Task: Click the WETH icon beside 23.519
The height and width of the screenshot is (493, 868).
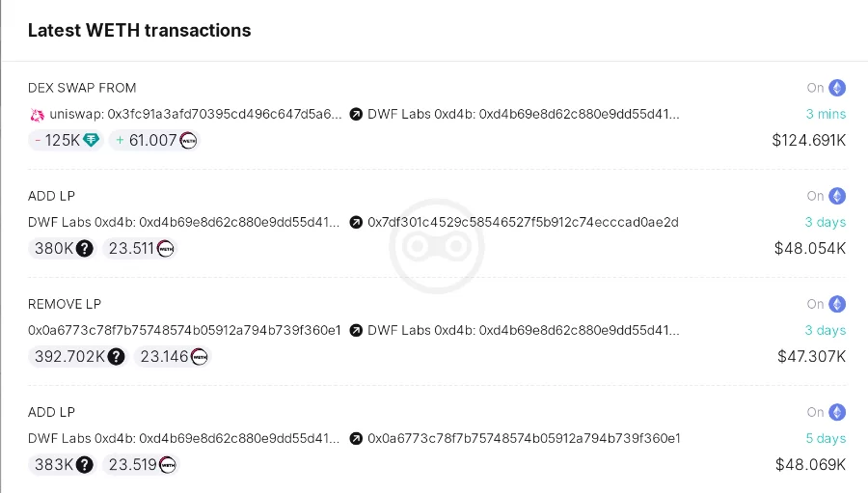Action: click(x=167, y=465)
